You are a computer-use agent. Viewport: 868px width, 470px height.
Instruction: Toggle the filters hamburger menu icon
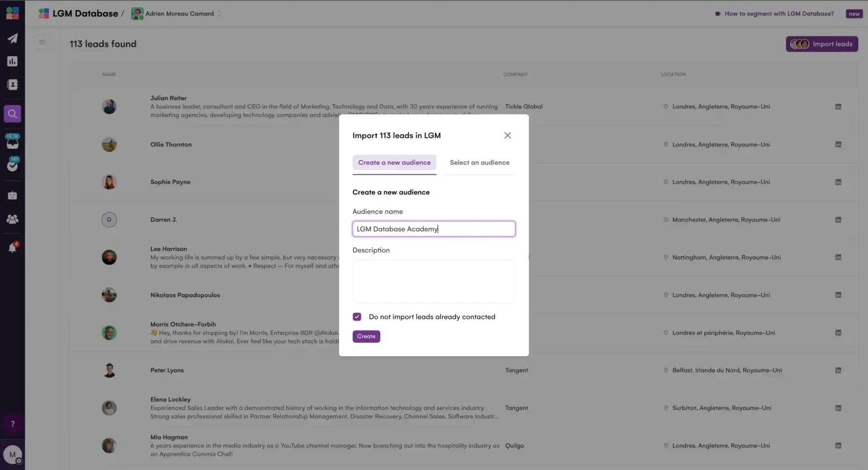(42, 42)
